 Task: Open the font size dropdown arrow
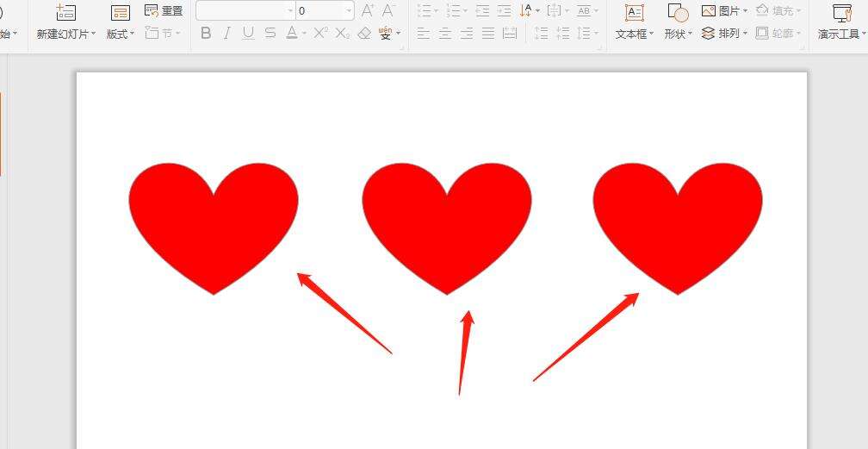point(349,10)
